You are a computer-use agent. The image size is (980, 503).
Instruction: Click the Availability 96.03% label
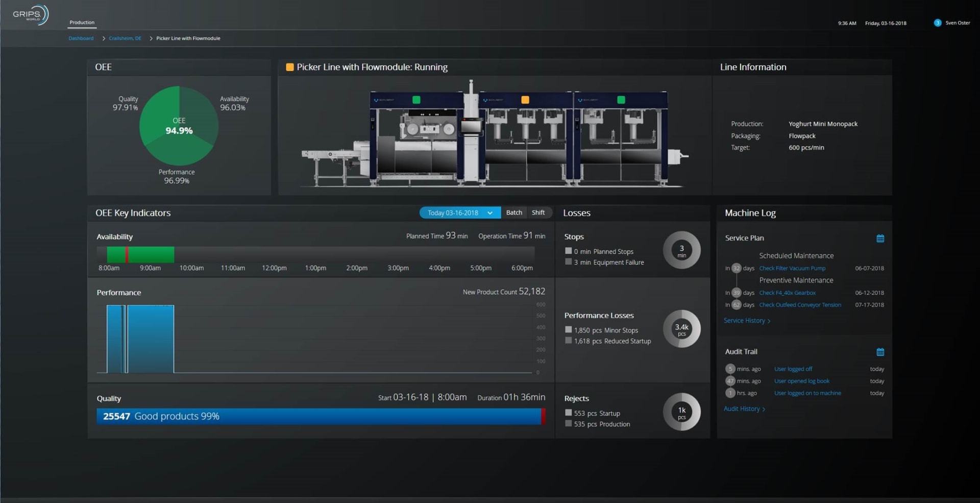234,103
